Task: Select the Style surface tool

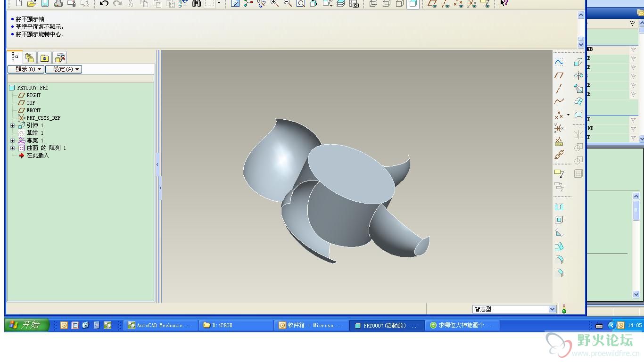Action: 578,115
